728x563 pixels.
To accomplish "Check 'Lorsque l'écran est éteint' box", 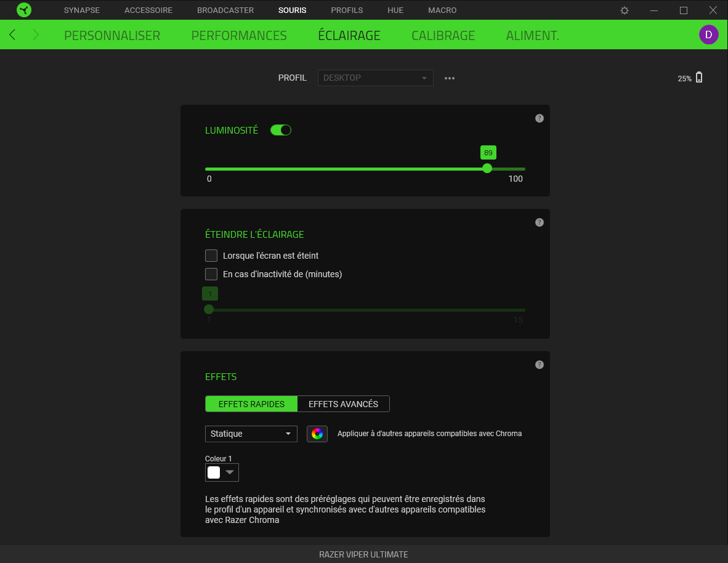I will coord(211,256).
